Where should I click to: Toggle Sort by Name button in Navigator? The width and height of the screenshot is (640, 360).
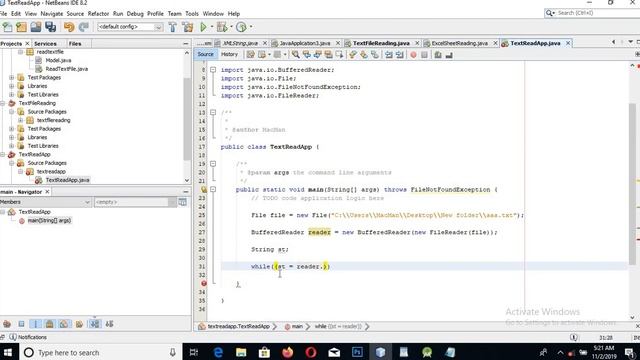point(95,324)
